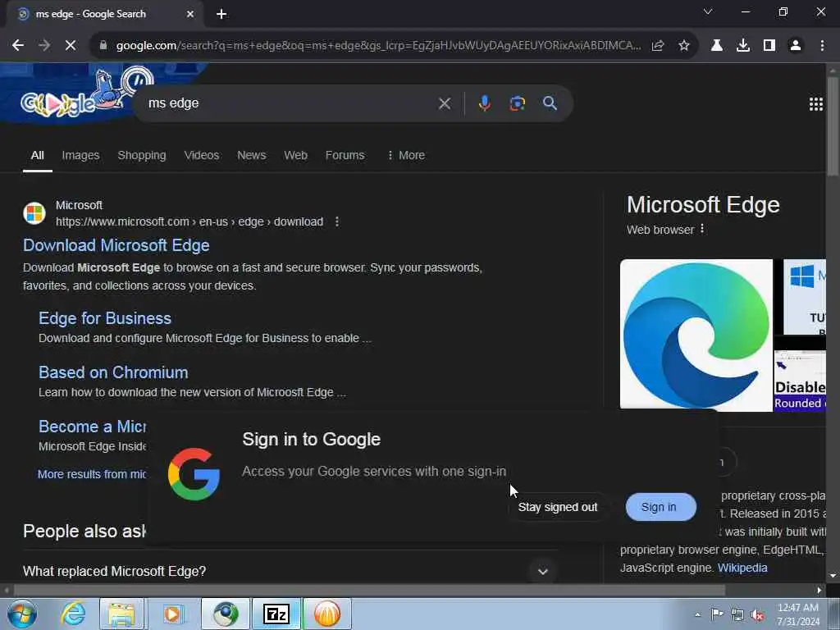Open the Wikipedia source link
Screen dimensions: 840x630
(742, 568)
